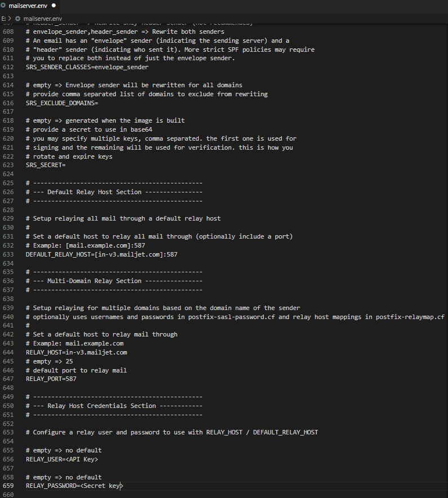Viewport: 448px width, 498px height.
Task: Place cursor on the SRS_EXCLUDE_DOMAINS= line
Action: 61,103
